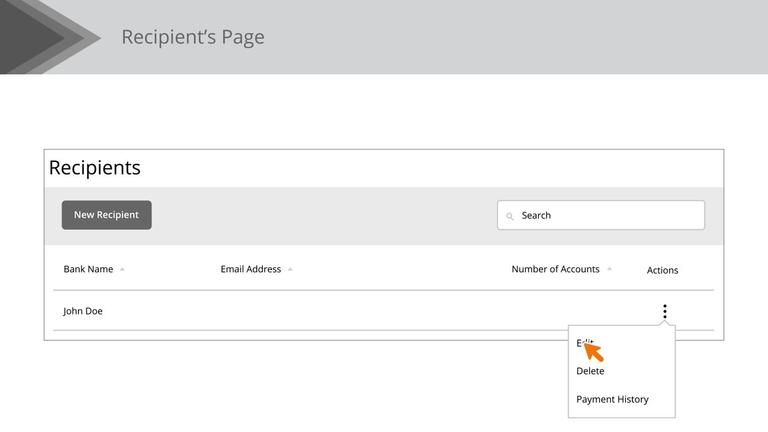Click the magnifying glass search icon
Screen dimensions: 768x432
tap(509, 216)
